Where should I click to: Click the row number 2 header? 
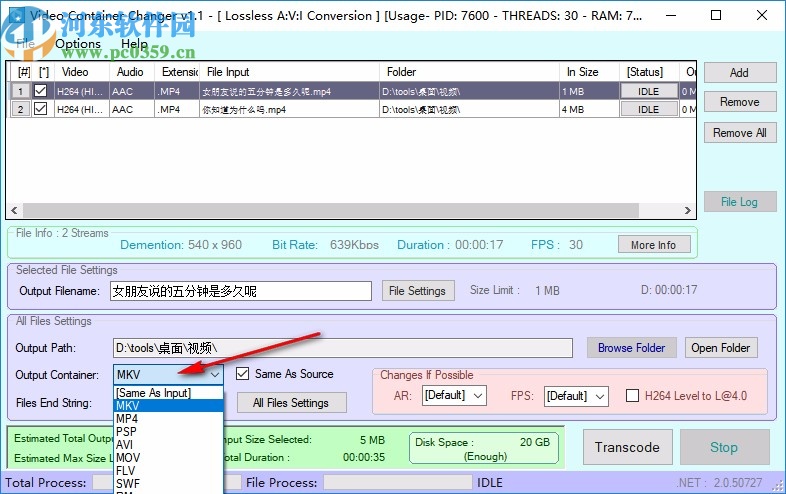pyautogui.click(x=20, y=109)
